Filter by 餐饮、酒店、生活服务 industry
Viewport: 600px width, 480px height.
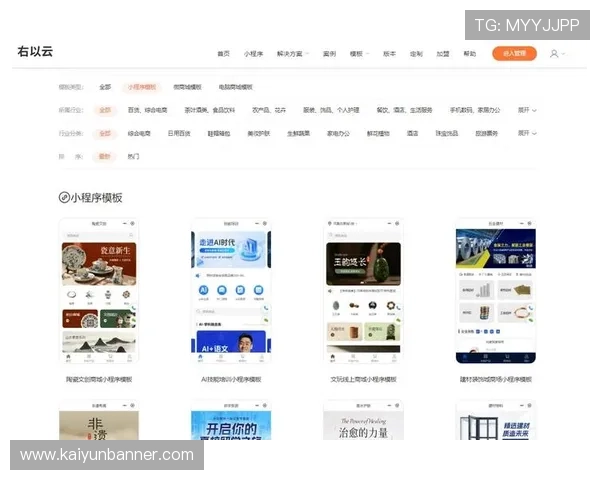pos(404,110)
